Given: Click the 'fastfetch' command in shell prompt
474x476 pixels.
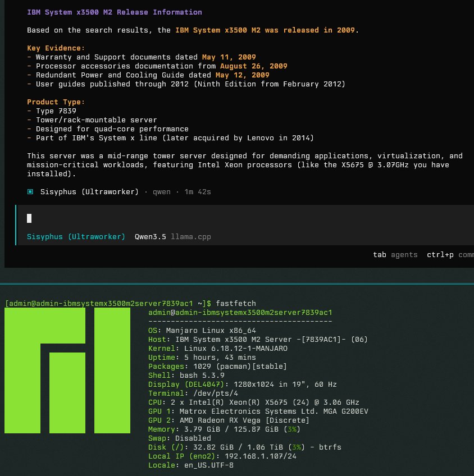Looking at the screenshot, I should [236, 303].
